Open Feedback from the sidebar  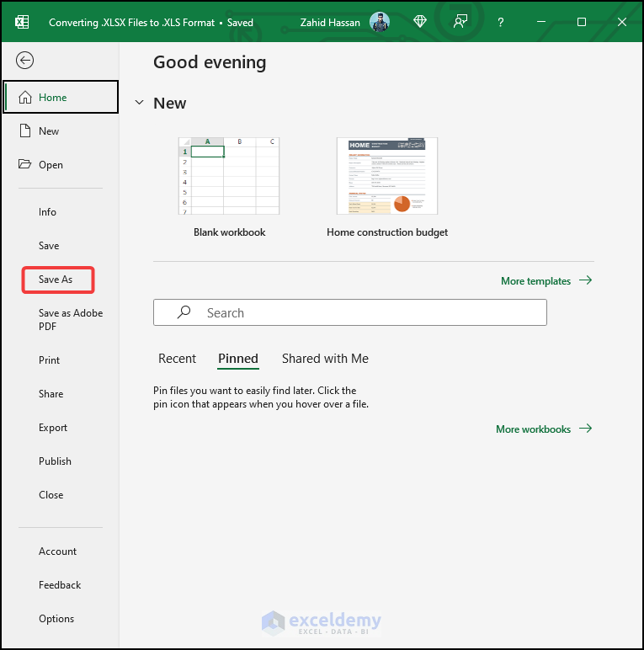click(x=60, y=585)
